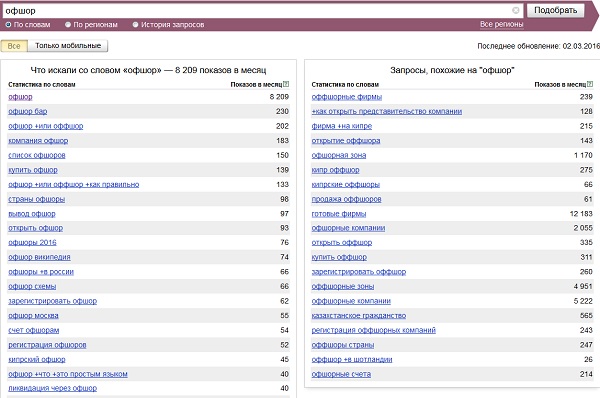Viewport: 600px width, 398px height.
Task: Click the '2 055' count for офшорные компании
Action: pyautogui.click(x=583, y=228)
